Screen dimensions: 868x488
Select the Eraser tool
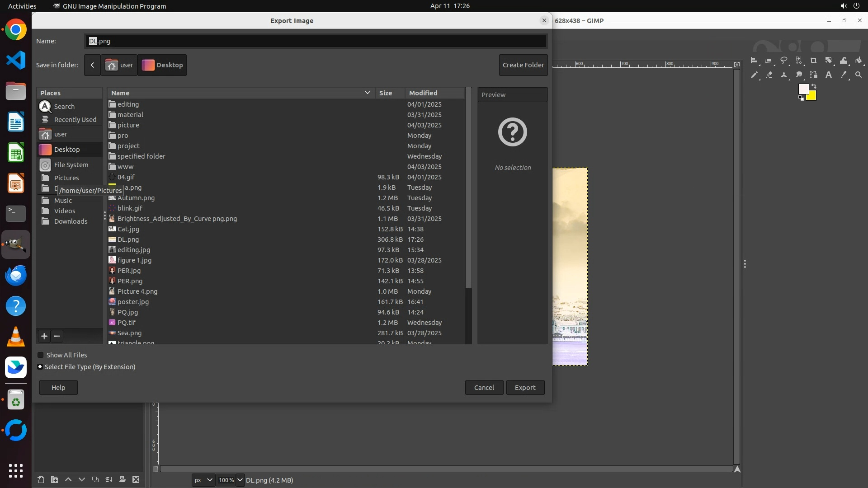[769, 75]
